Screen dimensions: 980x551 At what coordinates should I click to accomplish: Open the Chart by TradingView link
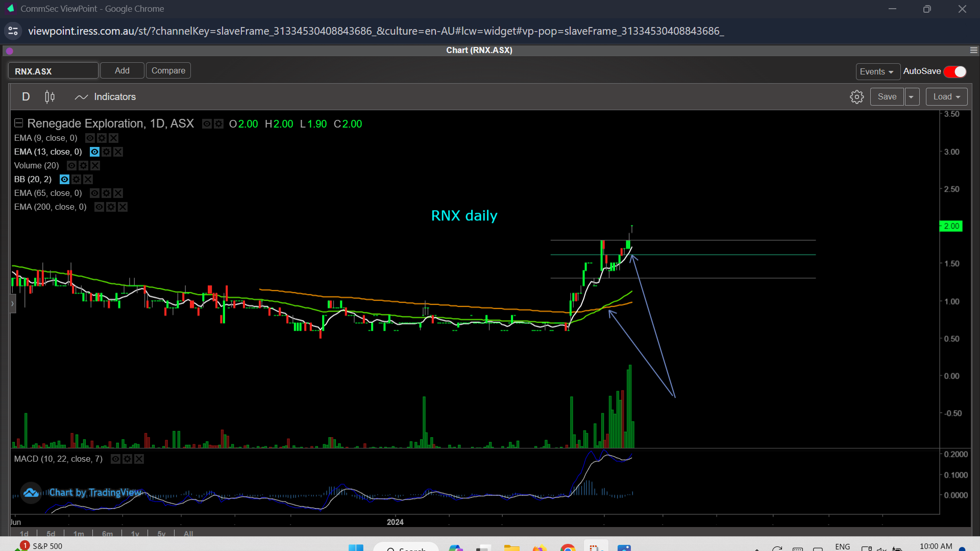pyautogui.click(x=95, y=493)
